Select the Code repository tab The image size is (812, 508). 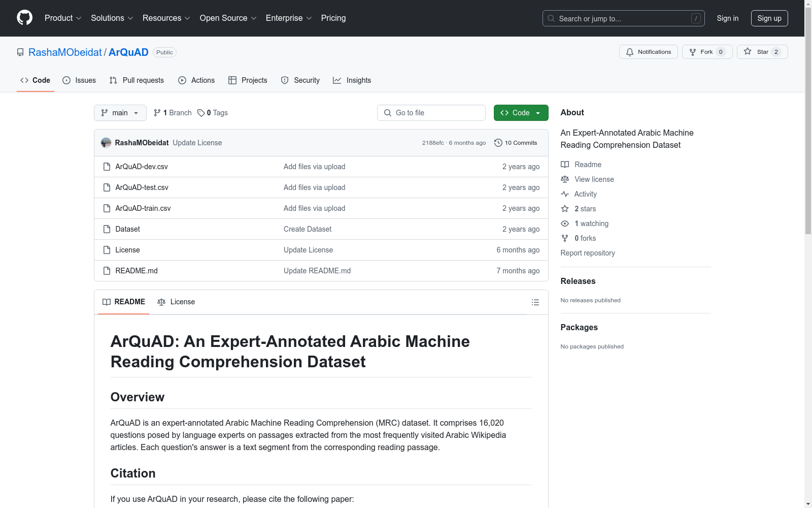pos(36,80)
